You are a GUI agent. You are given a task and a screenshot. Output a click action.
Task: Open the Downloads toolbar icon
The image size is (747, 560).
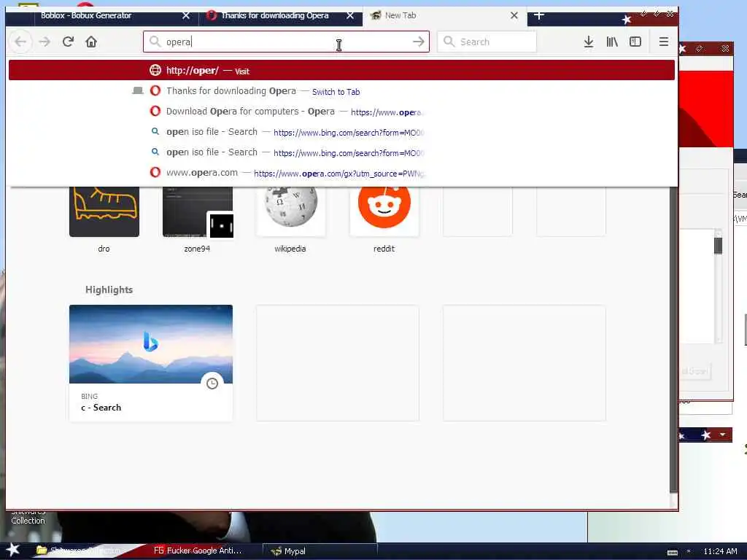589,42
